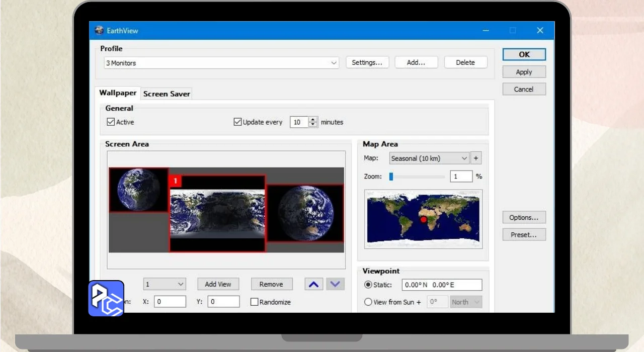The image size is (644, 352).
Task: Toggle the Update every checkbox
Action: coord(238,122)
